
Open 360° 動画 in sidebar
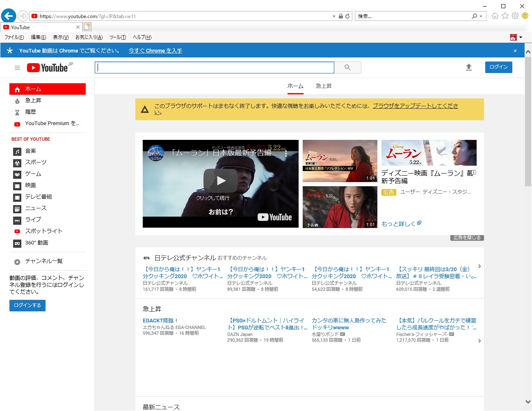click(48, 243)
